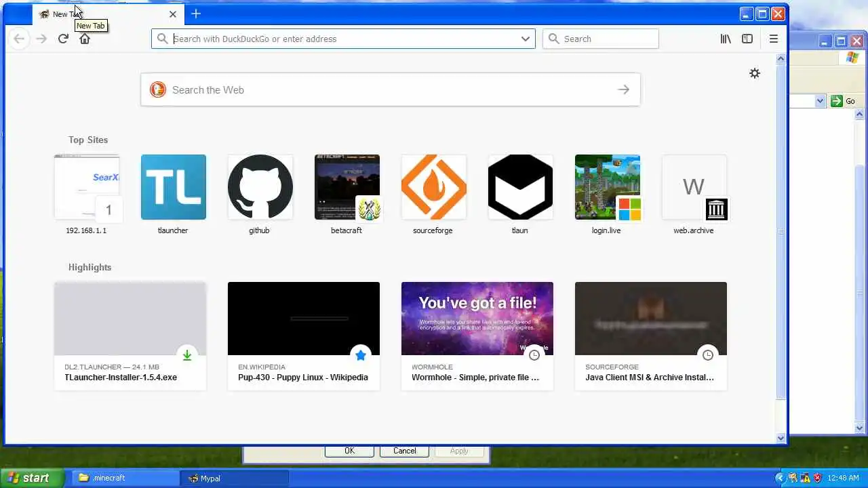The image size is (868, 488).
Task: Open the hamburger application menu
Action: pyautogui.click(x=774, y=39)
